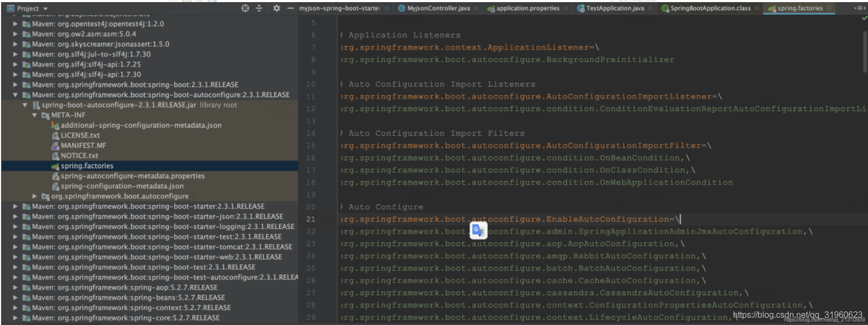Expand Maven: org.skyscreamer:jsonassert:1.5.0 node
This screenshot has width=868, height=325.
[x=15, y=44]
